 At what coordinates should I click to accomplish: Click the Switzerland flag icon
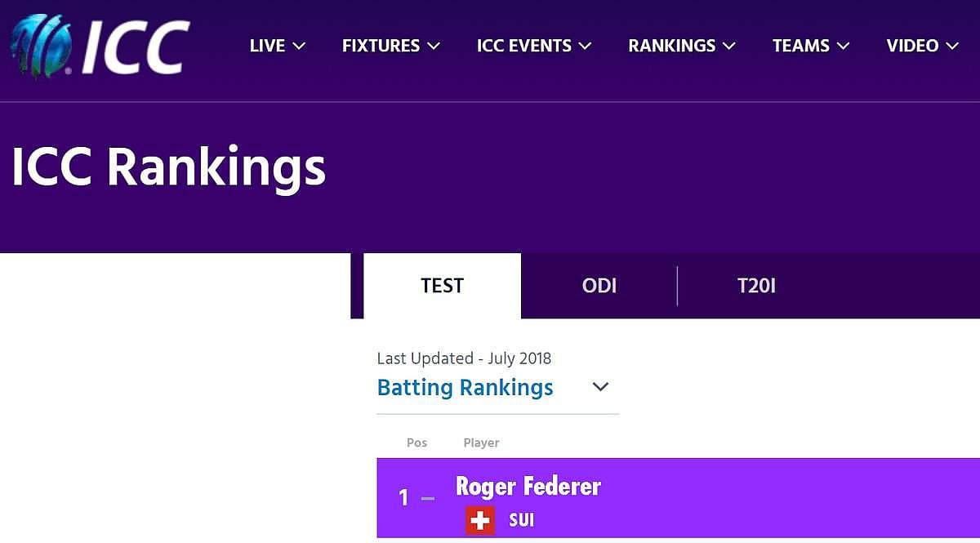480,520
